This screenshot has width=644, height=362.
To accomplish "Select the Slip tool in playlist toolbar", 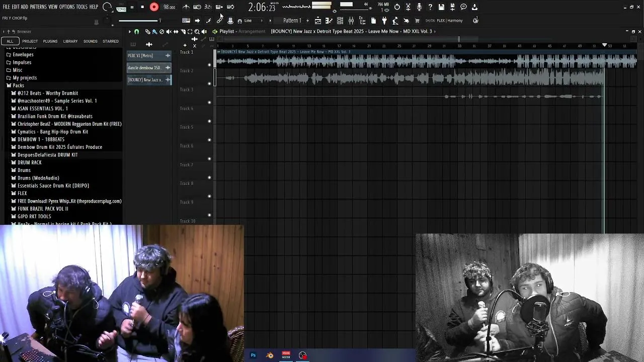I will pos(176,32).
